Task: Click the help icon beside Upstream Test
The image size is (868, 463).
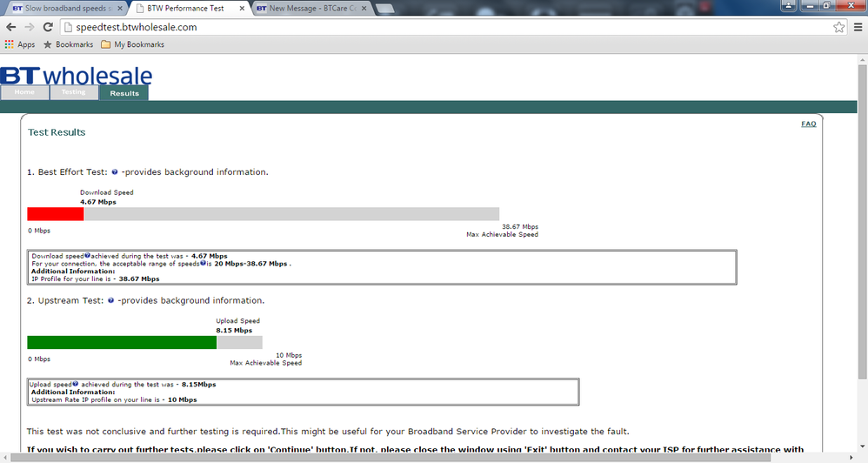Action: (110, 301)
